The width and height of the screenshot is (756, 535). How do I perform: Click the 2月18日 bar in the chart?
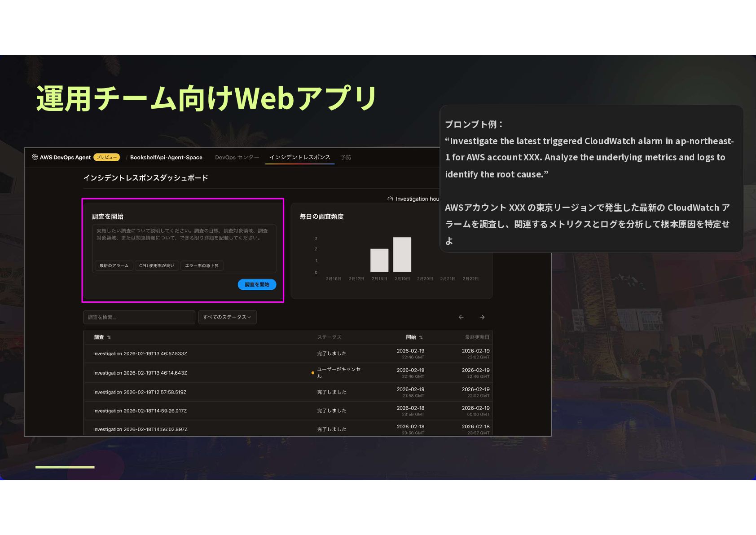click(379, 261)
